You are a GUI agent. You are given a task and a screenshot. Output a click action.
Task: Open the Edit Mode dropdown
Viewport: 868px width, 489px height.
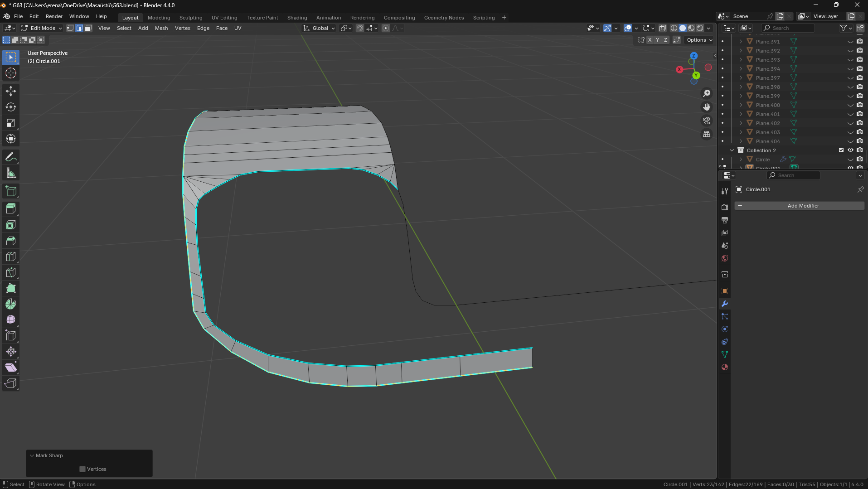click(42, 28)
